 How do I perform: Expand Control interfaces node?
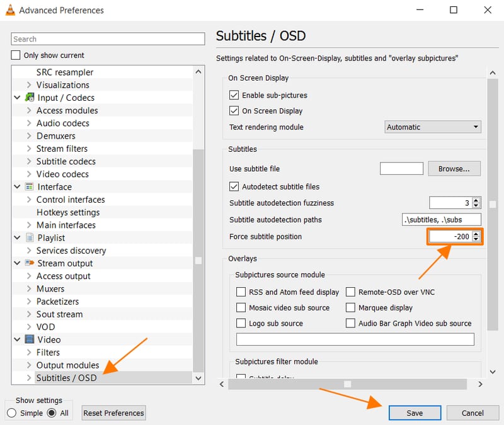coord(29,200)
